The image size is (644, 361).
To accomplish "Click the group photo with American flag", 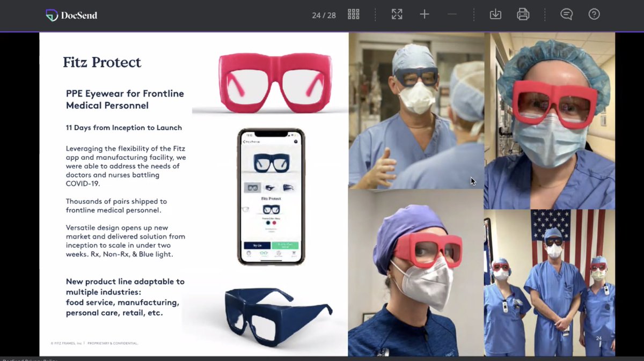I will (x=550, y=283).
